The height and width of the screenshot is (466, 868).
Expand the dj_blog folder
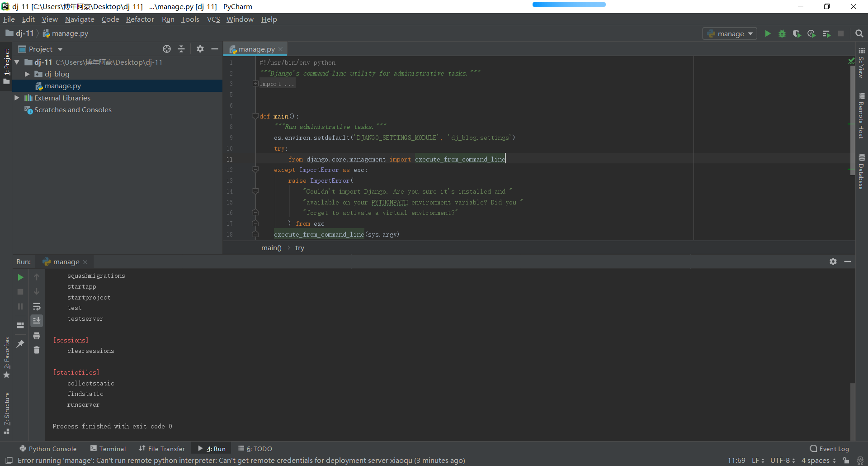27,74
